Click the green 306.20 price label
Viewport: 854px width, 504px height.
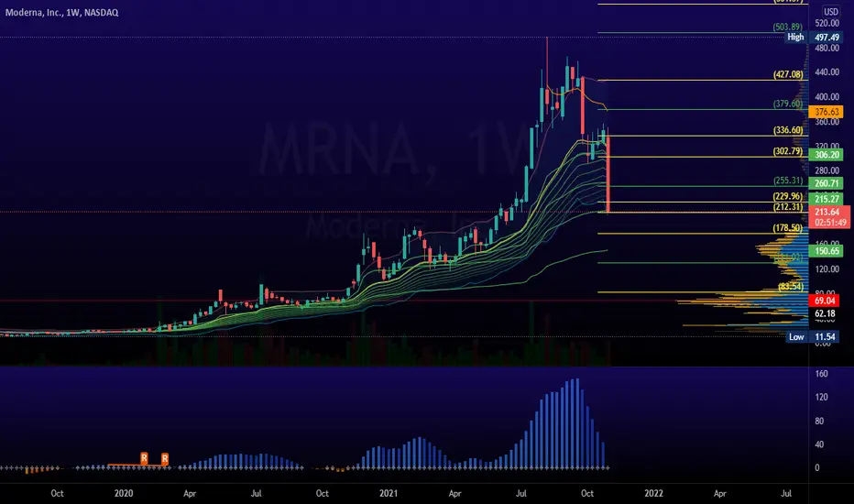827,155
